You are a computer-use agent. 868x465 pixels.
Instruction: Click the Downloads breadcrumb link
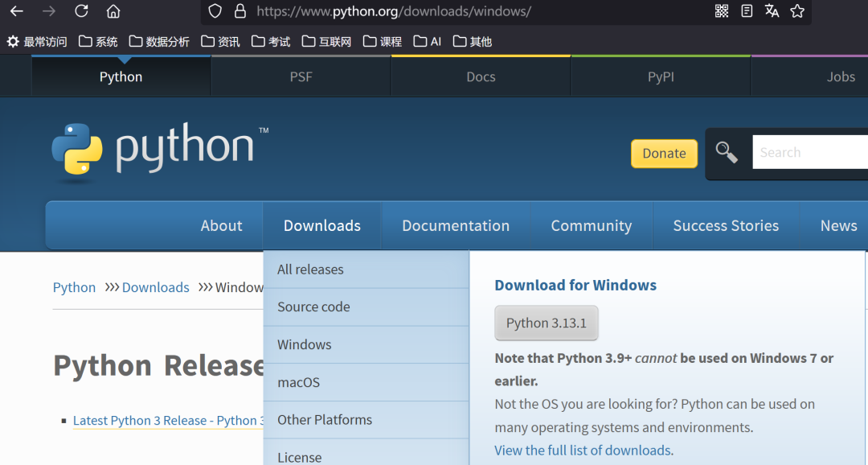(x=156, y=287)
